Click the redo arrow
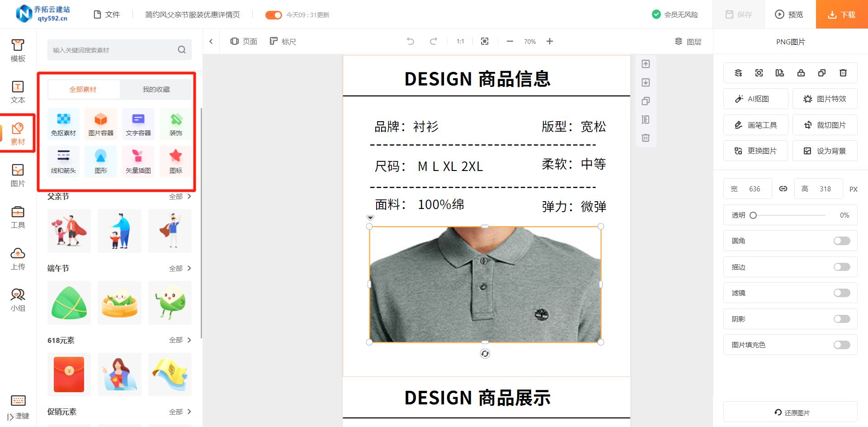The width and height of the screenshot is (868, 427). coord(433,41)
